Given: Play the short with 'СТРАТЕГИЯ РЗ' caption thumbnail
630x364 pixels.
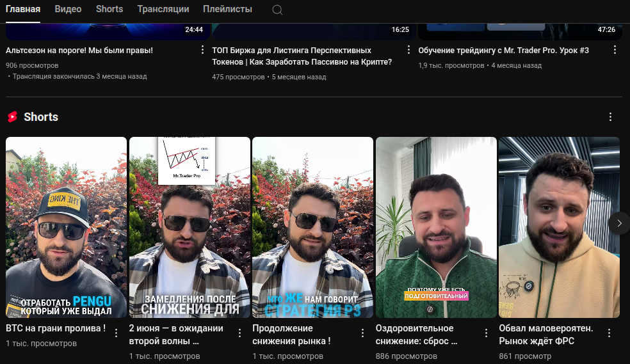Looking at the screenshot, I should click(x=312, y=228).
